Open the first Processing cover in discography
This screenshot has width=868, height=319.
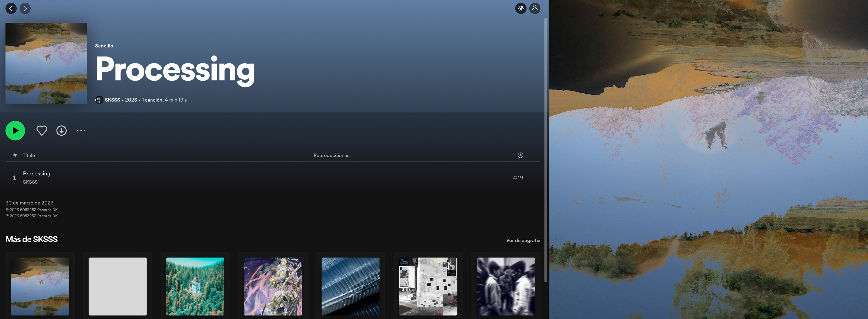[40, 287]
